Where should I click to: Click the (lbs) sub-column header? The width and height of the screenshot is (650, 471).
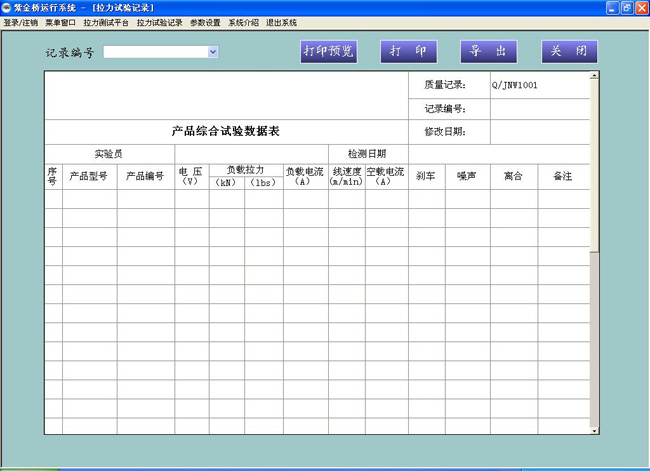[264, 183]
